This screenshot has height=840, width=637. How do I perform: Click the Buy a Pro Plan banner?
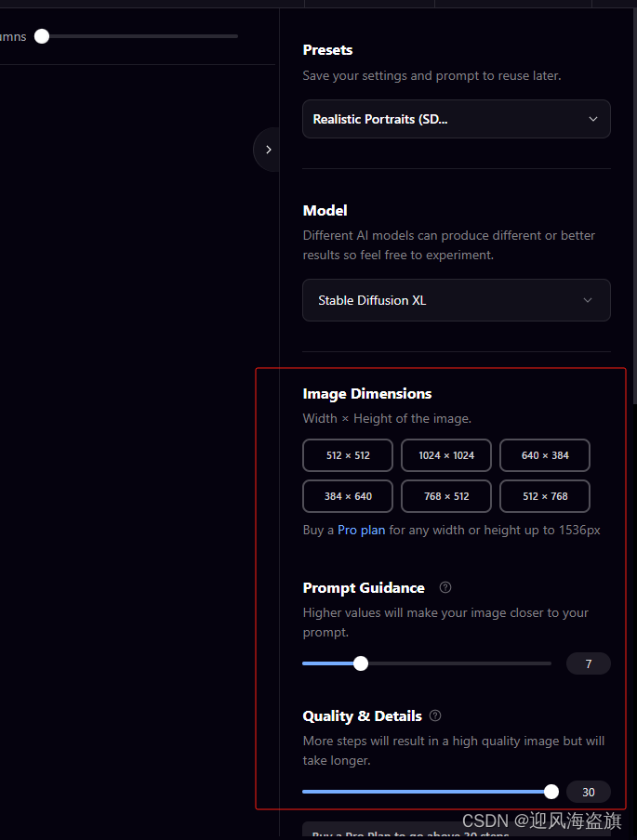pos(457,831)
